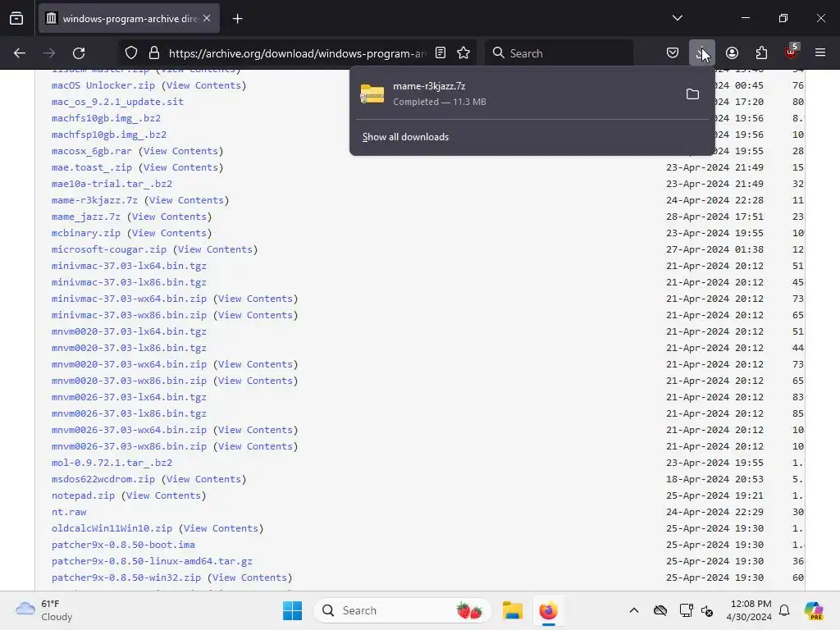840x630 pixels.
Task: Toggle the Downloads toolbar panel
Action: [x=702, y=53]
